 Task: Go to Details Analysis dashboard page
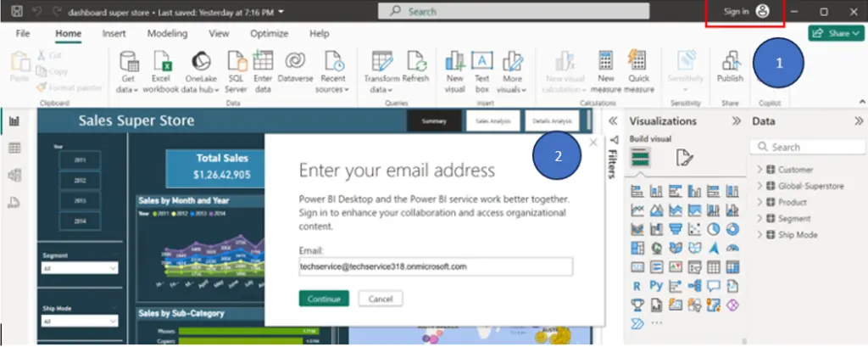(552, 120)
